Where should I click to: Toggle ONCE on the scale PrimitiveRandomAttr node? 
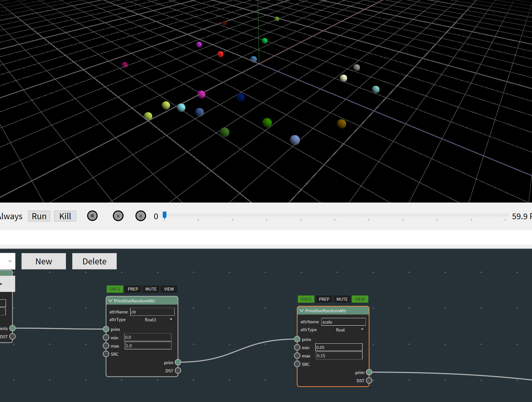pyautogui.click(x=306, y=299)
